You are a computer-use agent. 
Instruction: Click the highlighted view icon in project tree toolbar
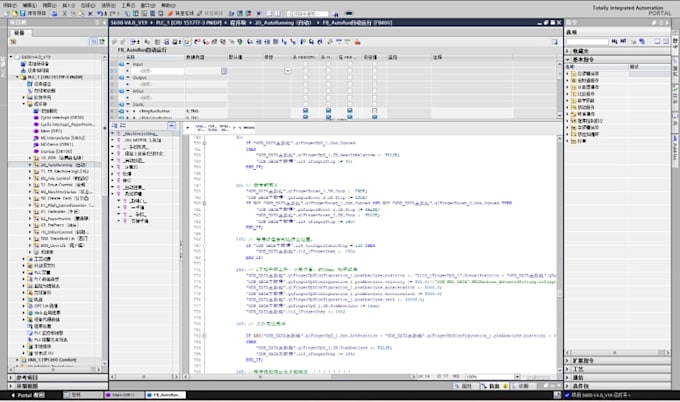tap(93, 41)
